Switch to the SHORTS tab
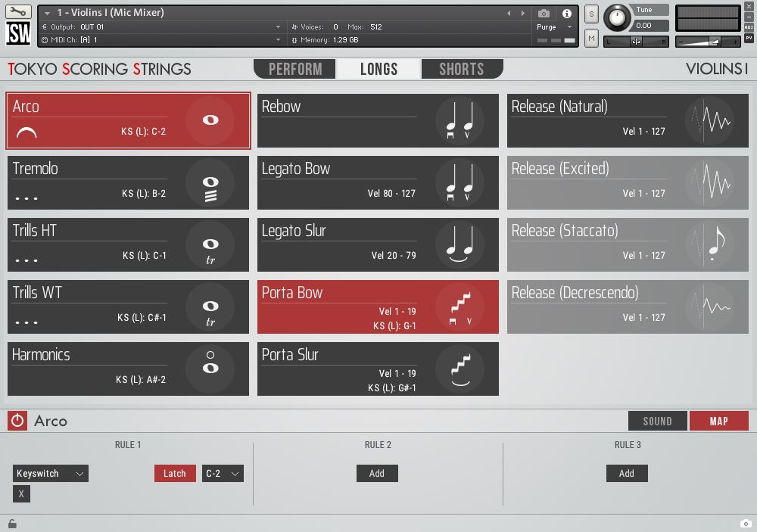757x532 pixels. click(x=462, y=69)
